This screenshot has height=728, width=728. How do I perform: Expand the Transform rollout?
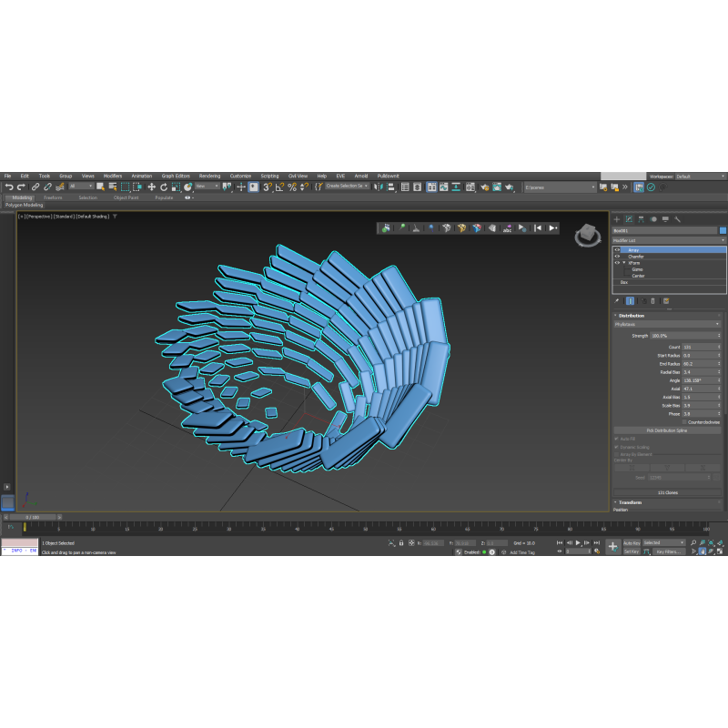pos(631,502)
